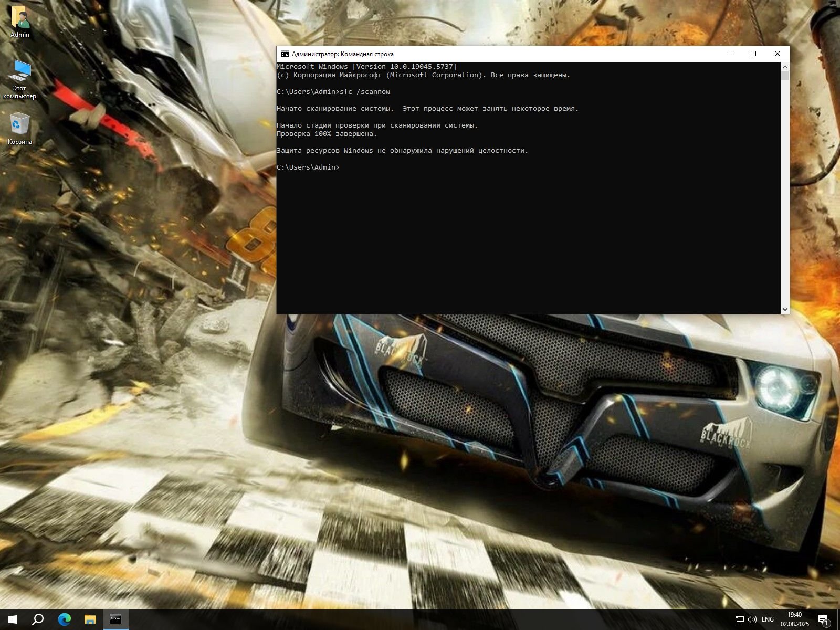This screenshot has width=840, height=630.
Task: Open the notification center icon
Action: point(823,620)
